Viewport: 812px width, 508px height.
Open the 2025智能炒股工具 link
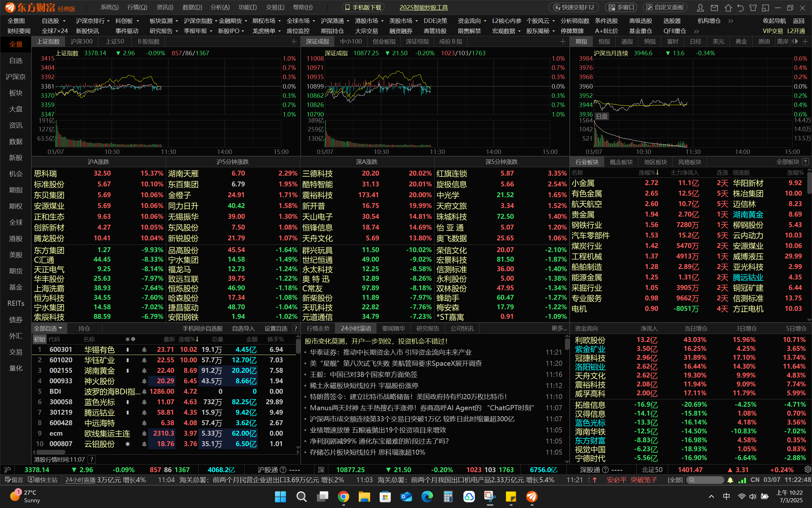tap(423, 7)
